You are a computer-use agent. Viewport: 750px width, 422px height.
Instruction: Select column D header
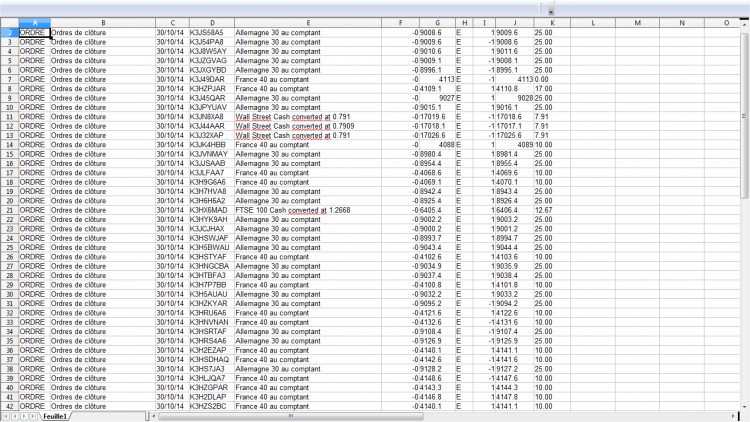pos(212,22)
